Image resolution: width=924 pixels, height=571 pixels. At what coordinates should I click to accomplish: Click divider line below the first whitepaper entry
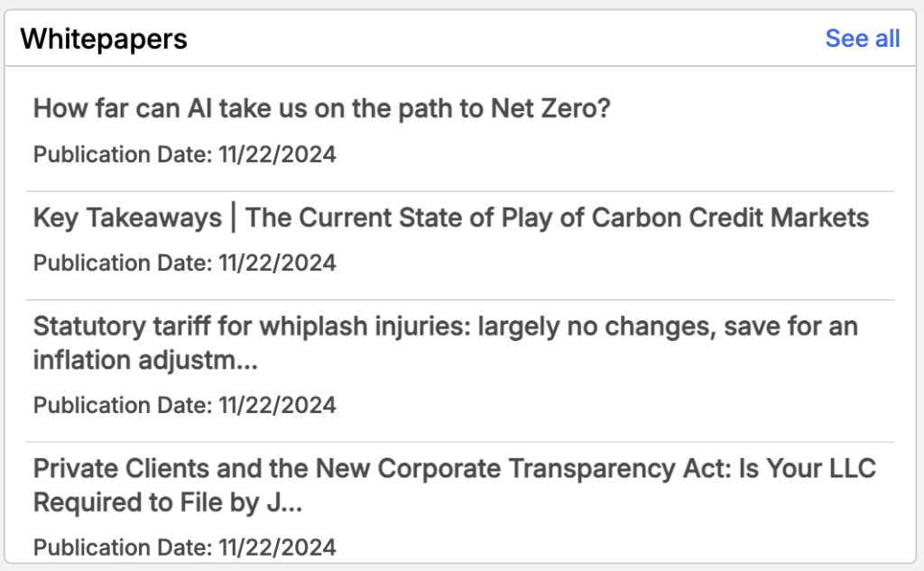tap(460, 191)
